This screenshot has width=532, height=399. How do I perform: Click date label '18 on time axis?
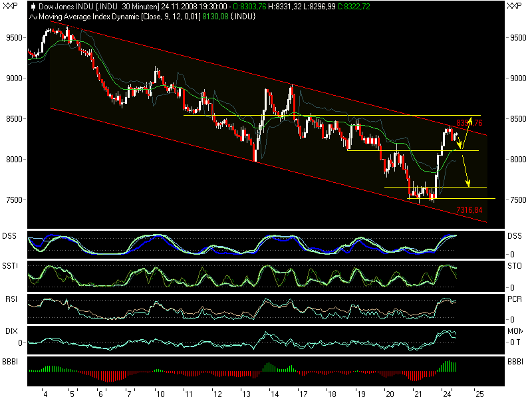(331, 394)
